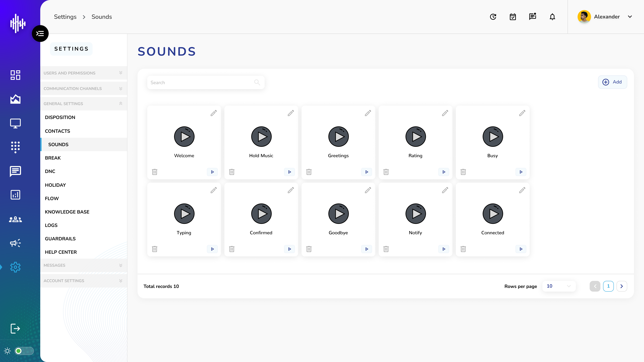Image resolution: width=644 pixels, height=362 pixels.
Task: Go to the next page
Action: click(x=622, y=286)
